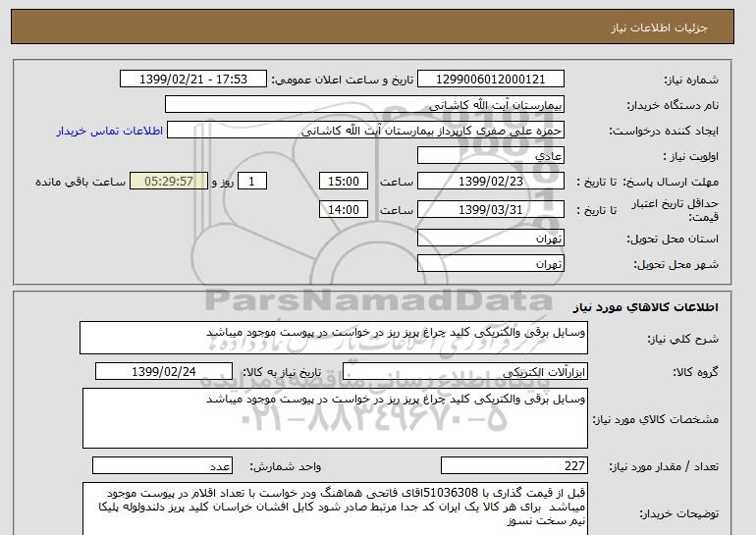756x535 pixels.
Task: Click the شرح کلی نیاز label
Action: click(682, 339)
